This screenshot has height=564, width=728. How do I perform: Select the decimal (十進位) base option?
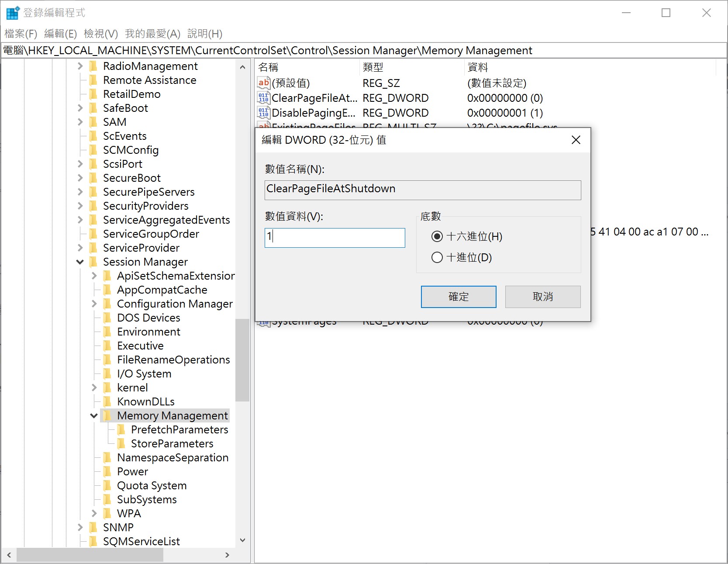point(437,257)
